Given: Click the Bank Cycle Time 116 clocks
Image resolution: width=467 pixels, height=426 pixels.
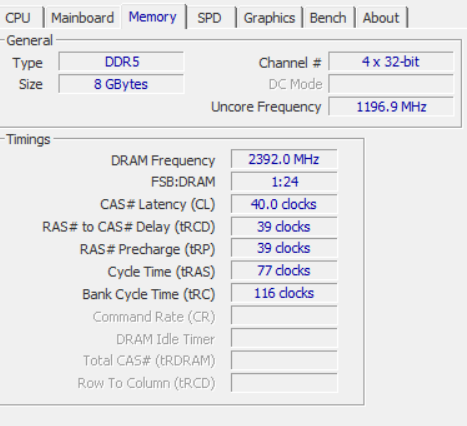Looking at the screenshot, I should click(x=284, y=293).
